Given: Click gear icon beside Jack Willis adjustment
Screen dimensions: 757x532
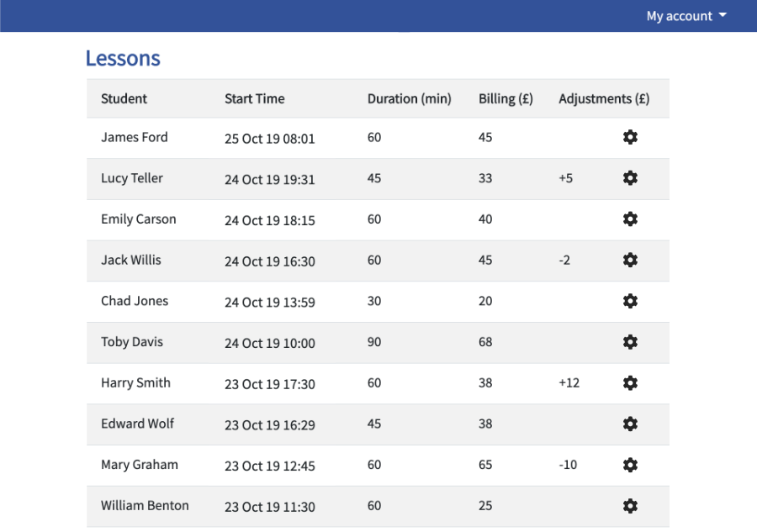Looking at the screenshot, I should (630, 261).
